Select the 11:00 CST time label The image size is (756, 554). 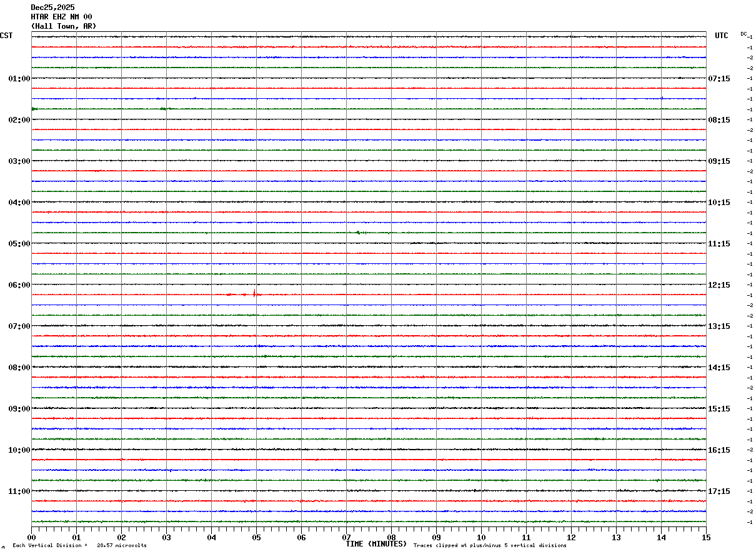pos(19,491)
